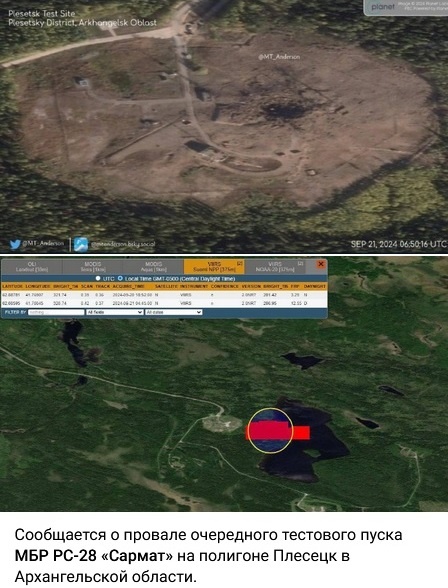448x588 pixels.
Task: Click the small icon on VIIRS NOAA-20 tab
Action: point(300,264)
